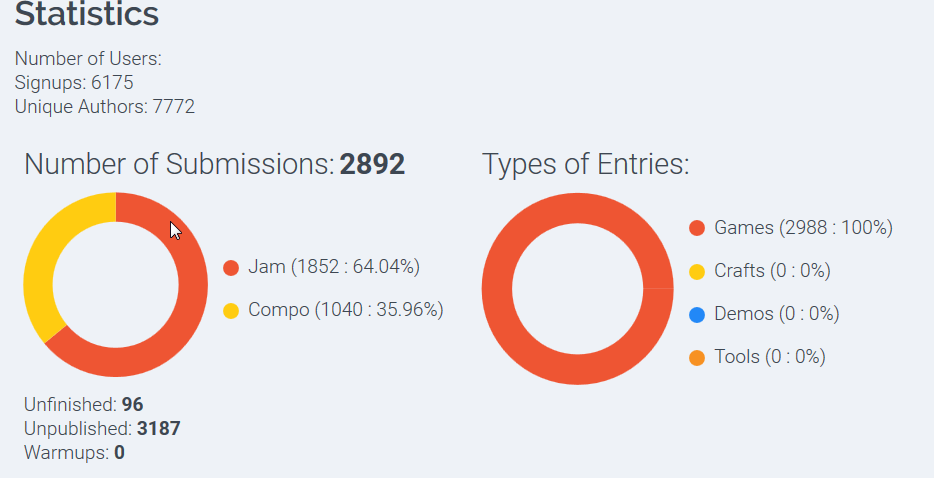This screenshot has width=934, height=478.
Task: Toggle Games series via its legend label
Action: click(x=804, y=228)
